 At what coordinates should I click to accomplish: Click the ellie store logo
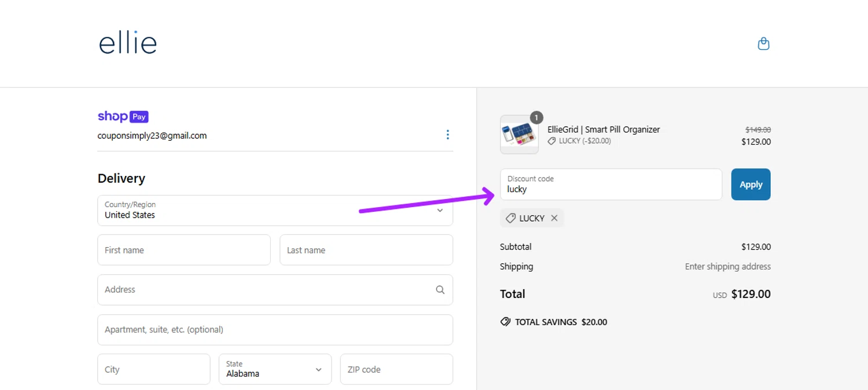coord(128,43)
